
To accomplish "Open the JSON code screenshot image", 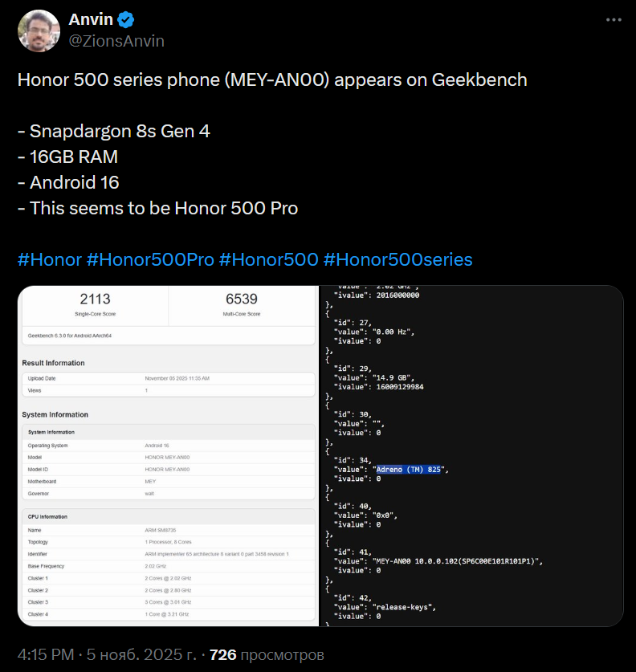I will pyautogui.click(x=472, y=455).
